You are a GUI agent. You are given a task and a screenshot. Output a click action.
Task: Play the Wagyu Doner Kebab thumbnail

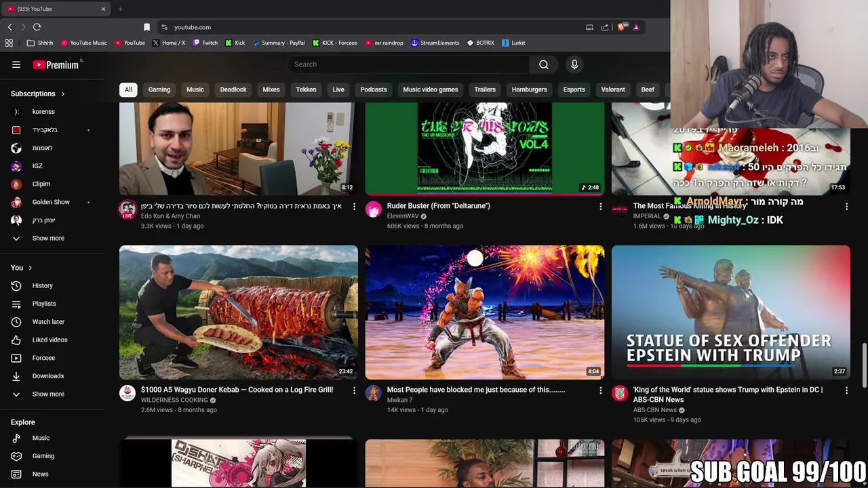(239, 312)
